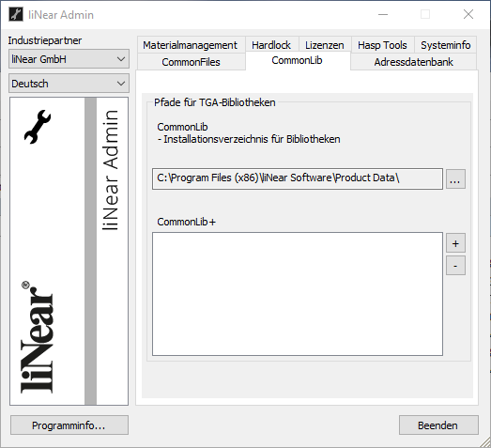Open the Adressdatenbank tab
This screenshot has height=448, width=491.
[413, 62]
